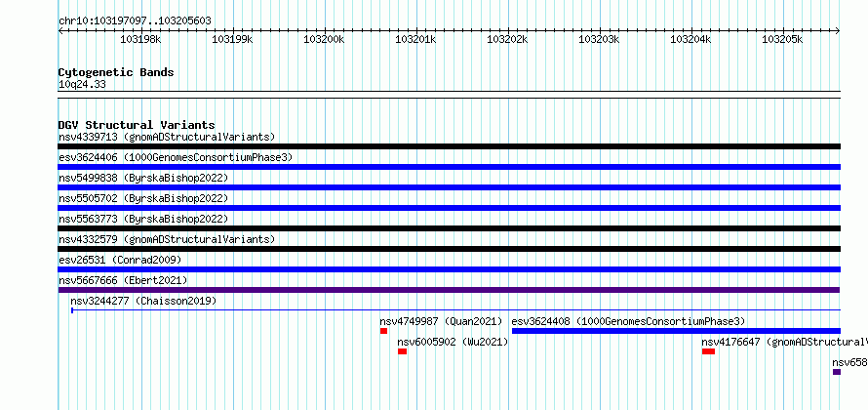Click the black bar for nsv4339713
868x410 pixels.
(450, 146)
